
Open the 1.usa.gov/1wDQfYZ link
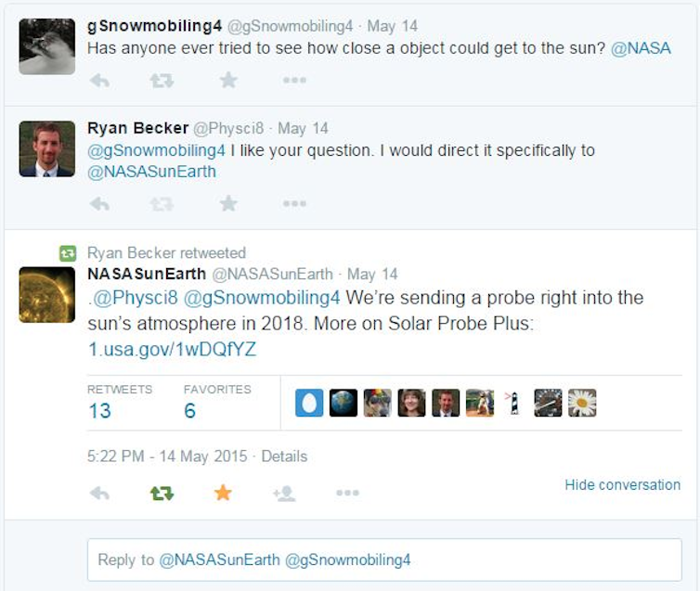(172, 350)
